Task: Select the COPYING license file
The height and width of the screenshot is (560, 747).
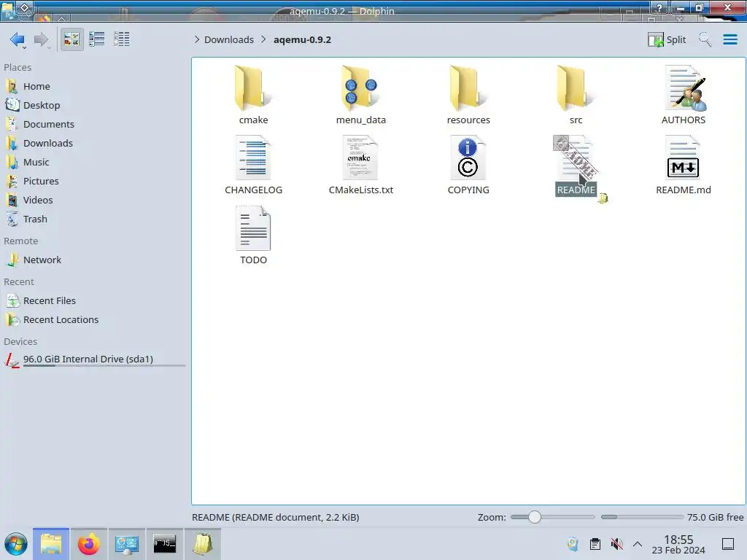Action: (x=468, y=166)
